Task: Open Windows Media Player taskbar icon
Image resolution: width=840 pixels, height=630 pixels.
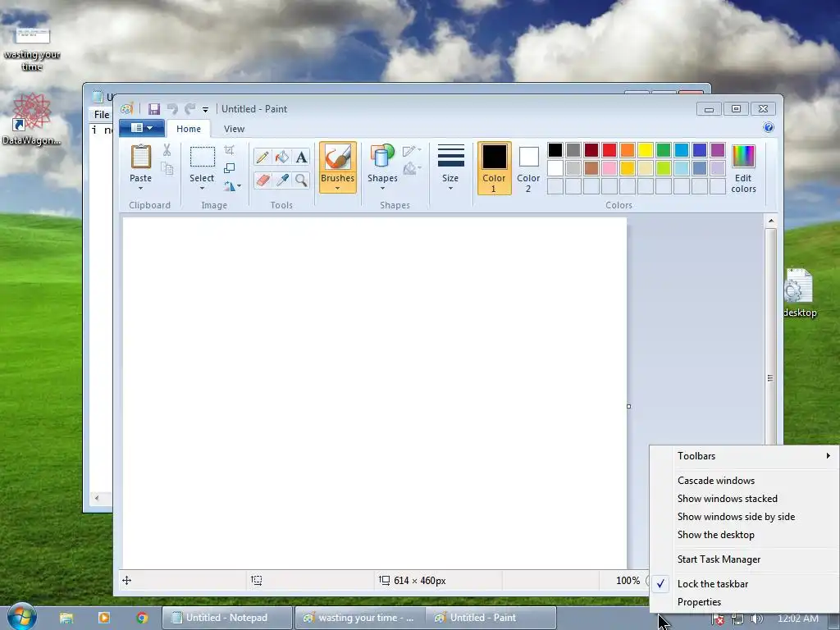Action: (x=104, y=618)
